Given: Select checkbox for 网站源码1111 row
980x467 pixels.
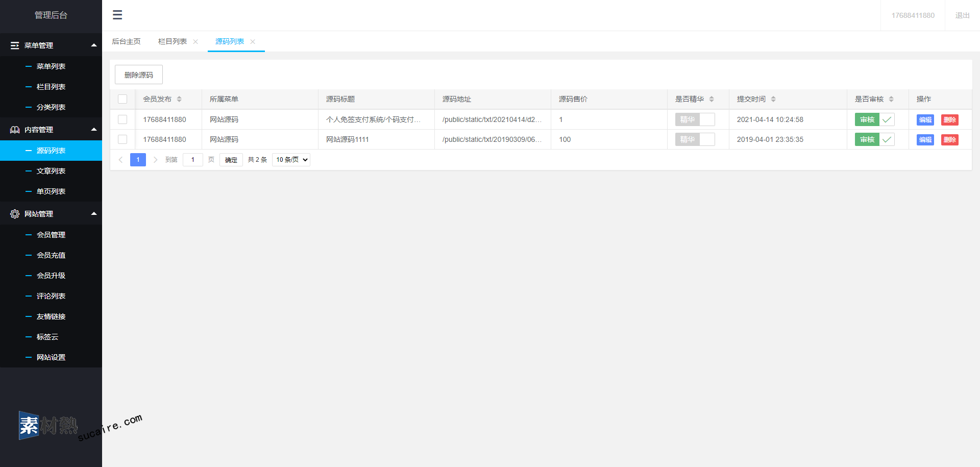Looking at the screenshot, I should pos(122,139).
